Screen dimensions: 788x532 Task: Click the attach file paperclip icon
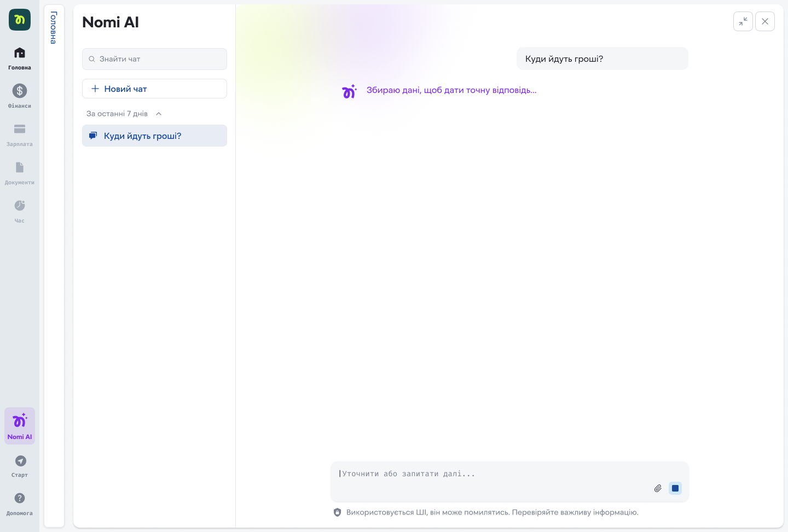point(658,488)
